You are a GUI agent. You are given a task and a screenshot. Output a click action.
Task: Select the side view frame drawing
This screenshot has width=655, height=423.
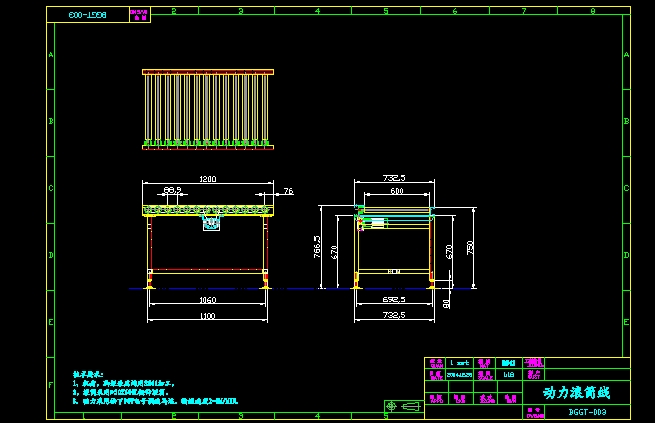coord(394,246)
